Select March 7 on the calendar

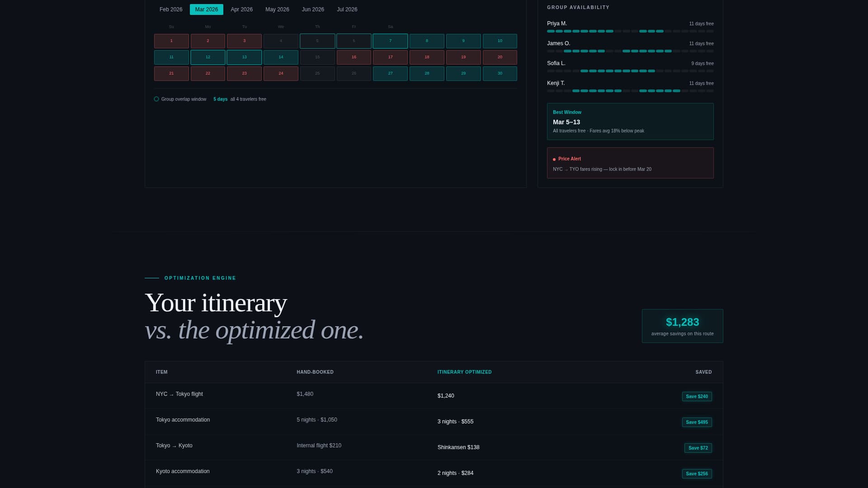coord(390,41)
